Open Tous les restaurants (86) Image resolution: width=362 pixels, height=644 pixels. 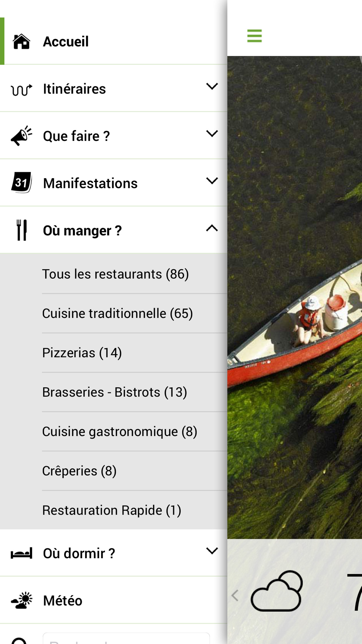115,274
